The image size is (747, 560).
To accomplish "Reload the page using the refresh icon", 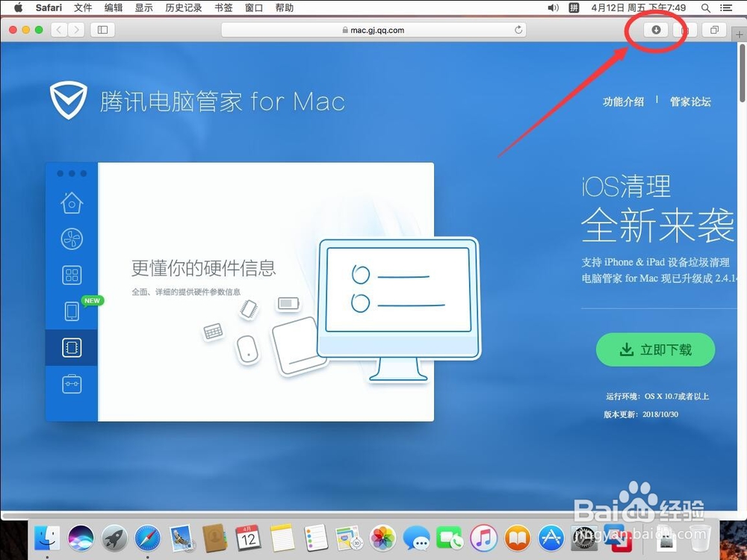I will (x=518, y=30).
